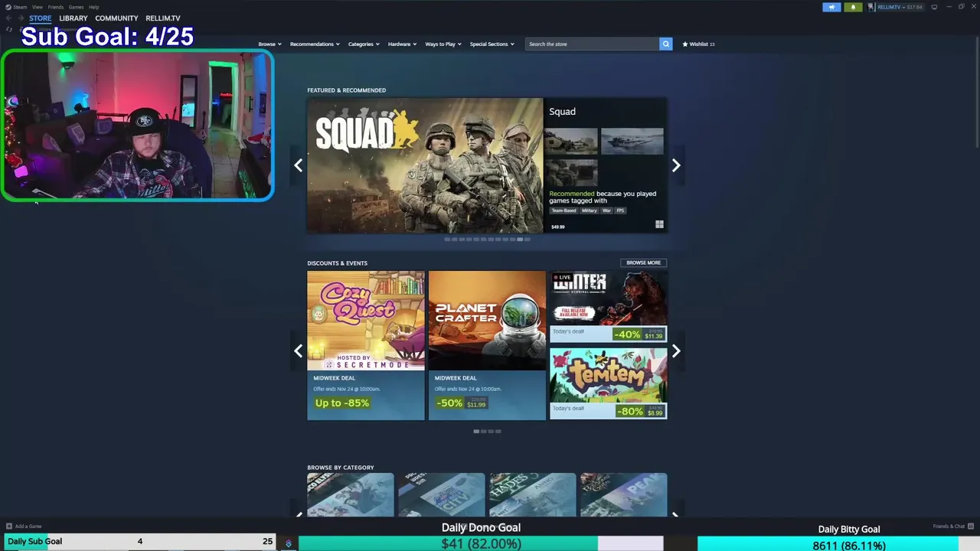Click the Search the store field

[593, 44]
